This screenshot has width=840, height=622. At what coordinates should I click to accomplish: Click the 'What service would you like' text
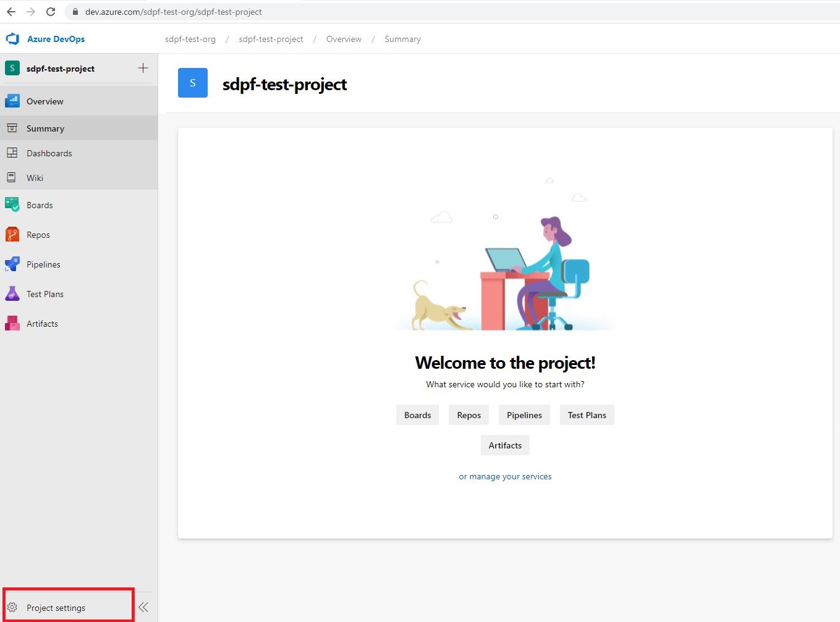tap(505, 384)
